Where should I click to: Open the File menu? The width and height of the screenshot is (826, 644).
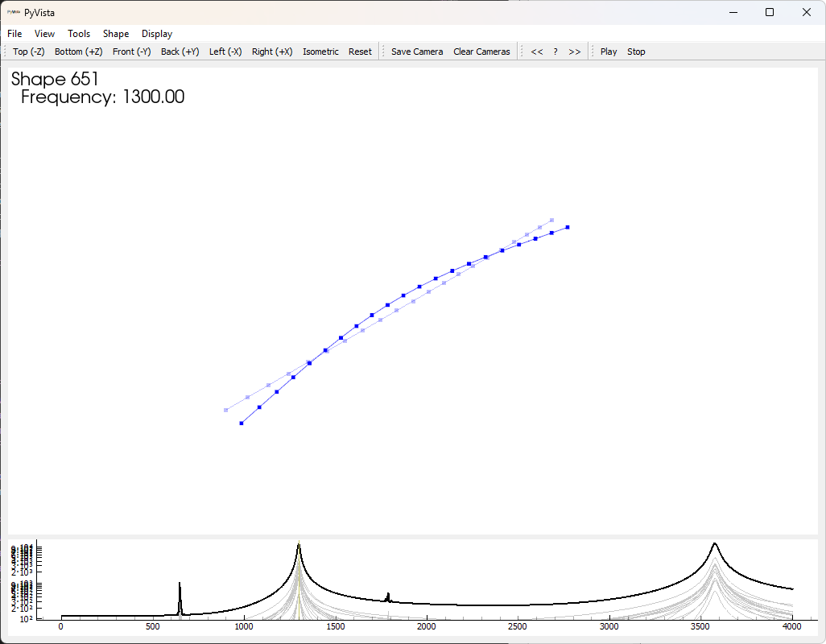point(14,34)
